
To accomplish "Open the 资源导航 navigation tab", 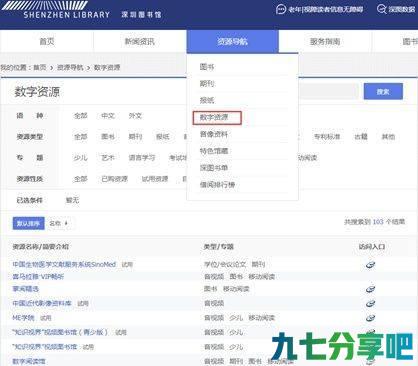I will coord(232,41).
